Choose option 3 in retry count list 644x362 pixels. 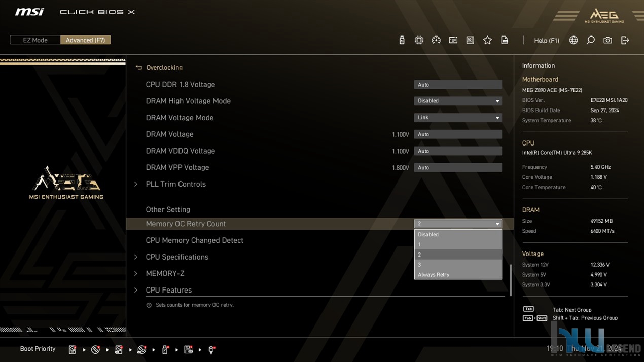coord(457,265)
